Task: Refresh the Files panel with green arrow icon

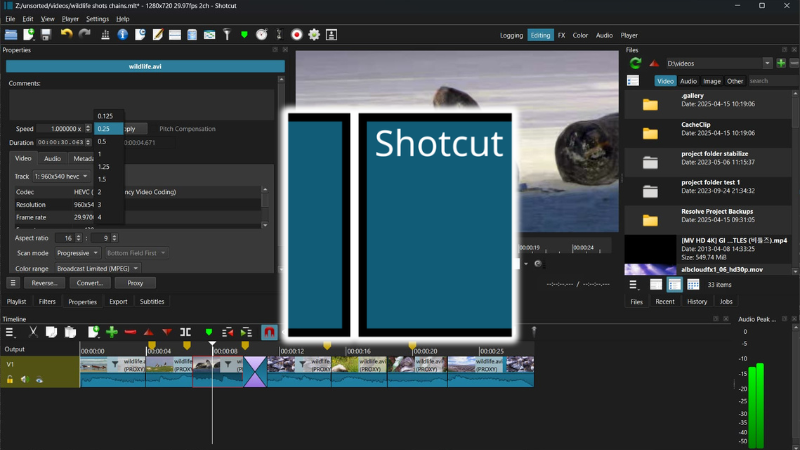Action: pos(635,63)
